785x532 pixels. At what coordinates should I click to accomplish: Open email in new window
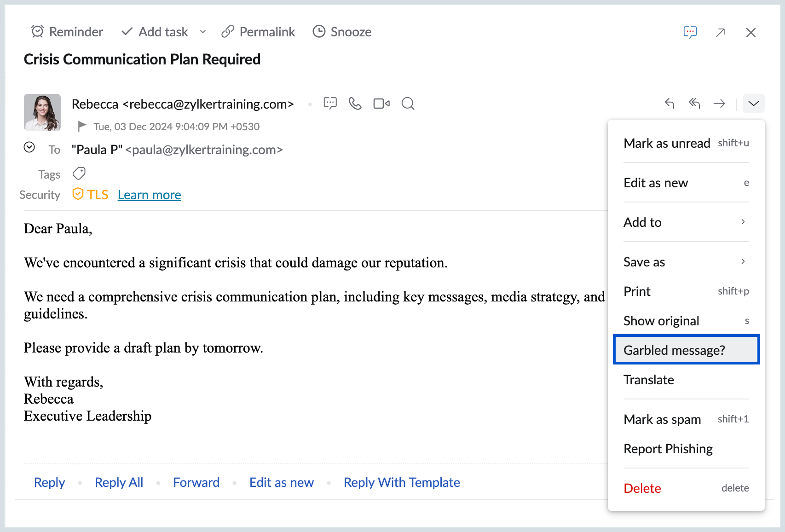(721, 32)
